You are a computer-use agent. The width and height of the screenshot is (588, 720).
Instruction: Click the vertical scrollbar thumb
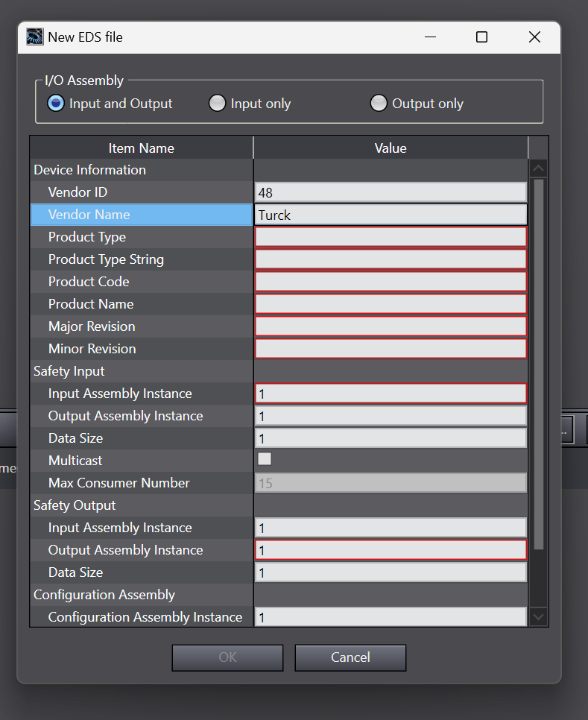click(x=538, y=364)
